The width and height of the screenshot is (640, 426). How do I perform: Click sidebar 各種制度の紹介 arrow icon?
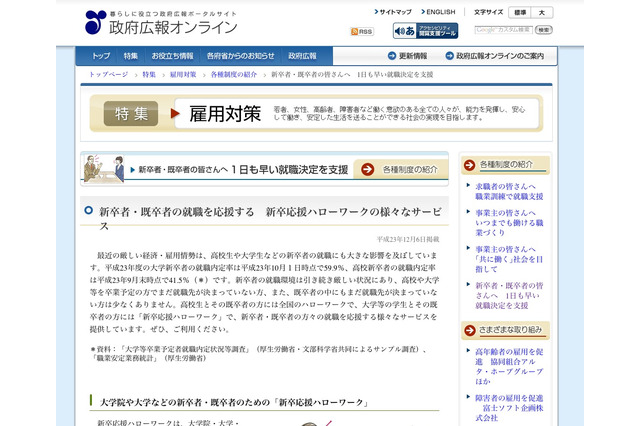point(469,165)
